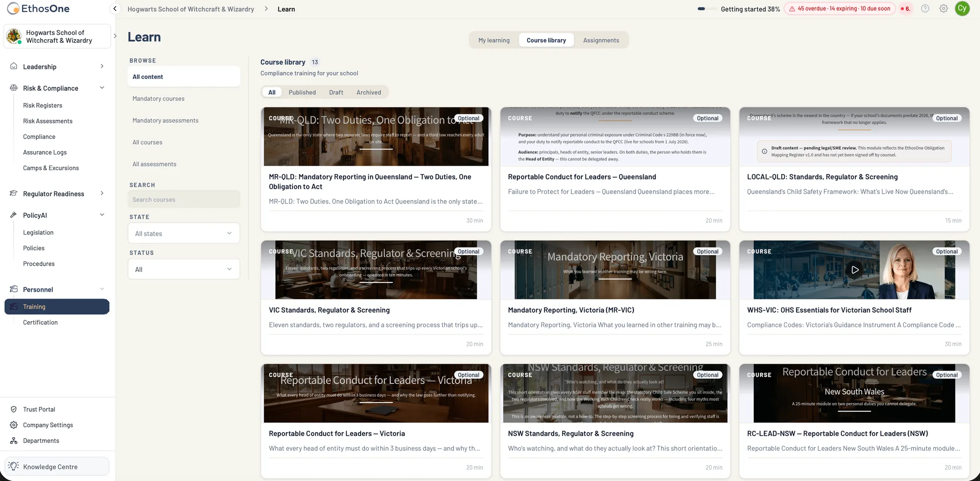Switch to the Assignments tab
This screenshot has width=980, height=481.
coord(601,40)
